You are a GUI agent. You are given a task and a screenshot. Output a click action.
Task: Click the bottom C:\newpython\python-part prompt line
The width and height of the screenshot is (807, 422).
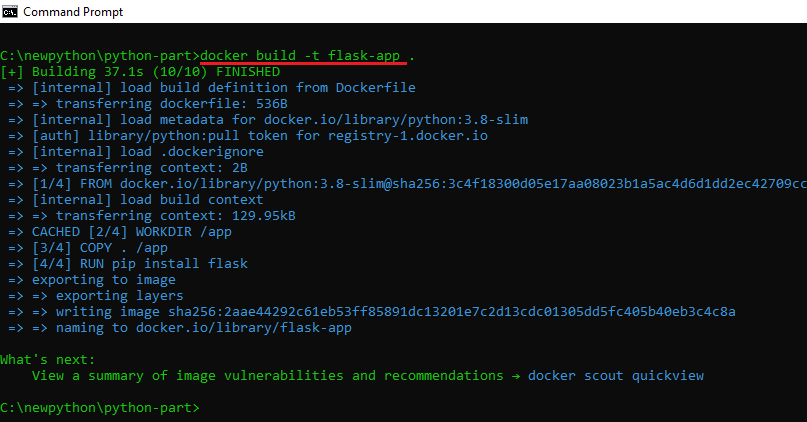(100, 408)
